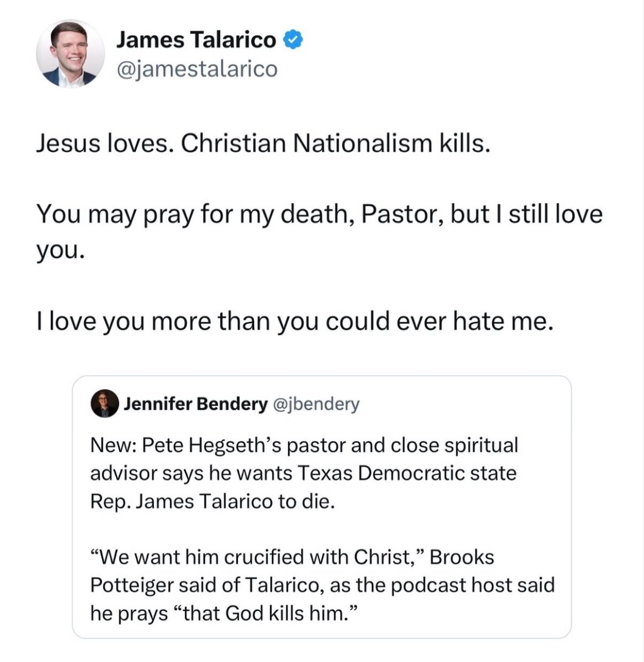Click James Talarico's profile photo

(71, 54)
